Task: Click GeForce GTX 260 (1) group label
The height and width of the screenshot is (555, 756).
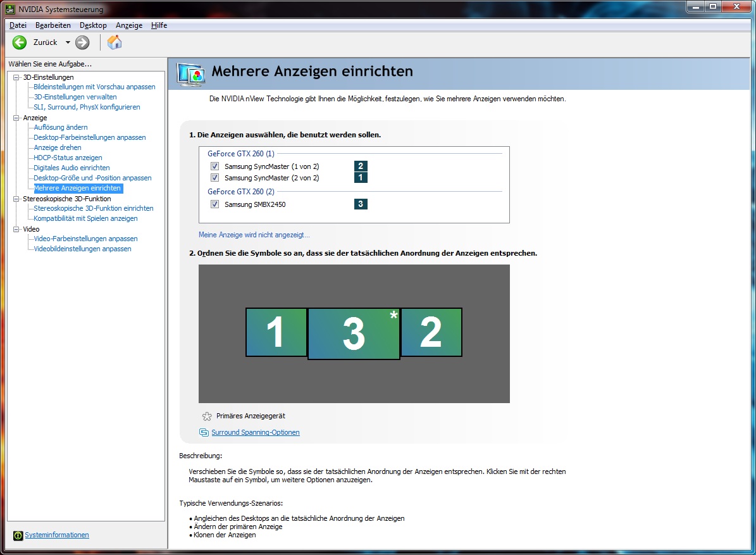Action: coord(241,153)
